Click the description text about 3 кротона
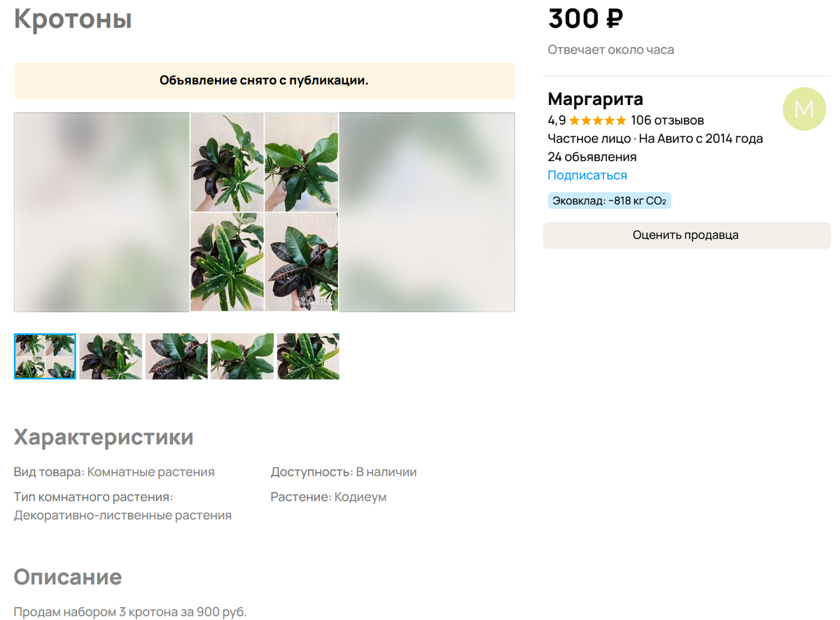Viewport: 840px width, 620px height. (130, 612)
